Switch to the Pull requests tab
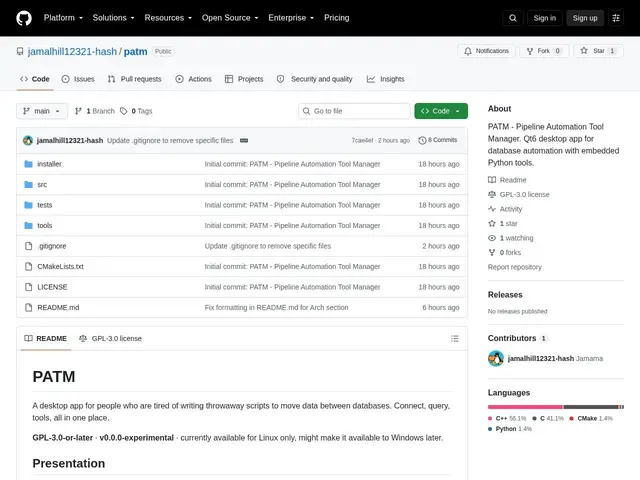This screenshot has width=640, height=480. (x=135, y=79)
